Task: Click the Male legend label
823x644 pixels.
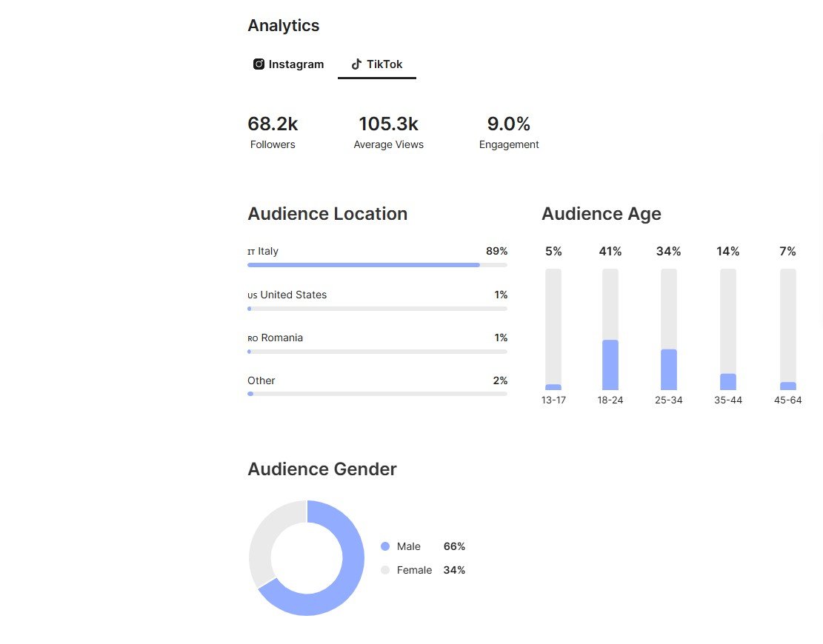Action: (x=408, y=546)
